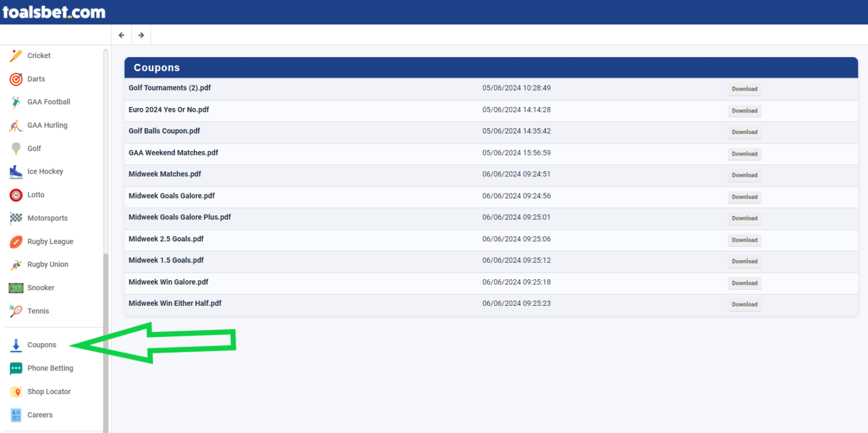Download Golf Tournaments (2).pdf
The image size is (868, 433).
point(744,89)
